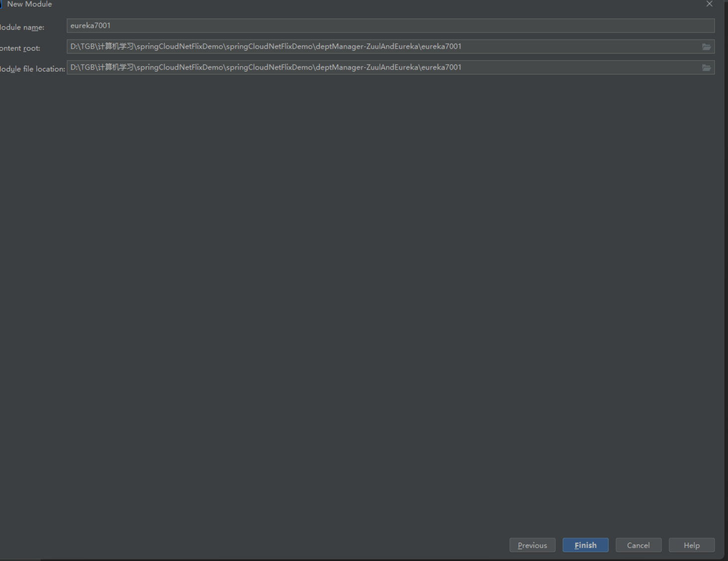Click the 'Content root:' label

(x=20, y=48)
